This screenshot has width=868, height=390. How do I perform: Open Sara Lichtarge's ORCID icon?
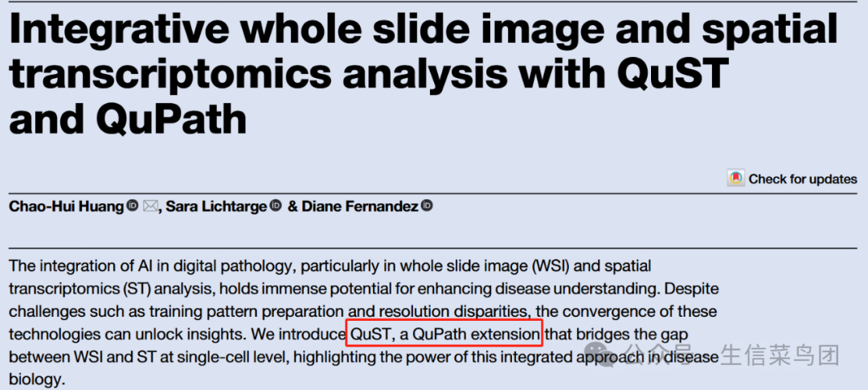click(276, 206)
